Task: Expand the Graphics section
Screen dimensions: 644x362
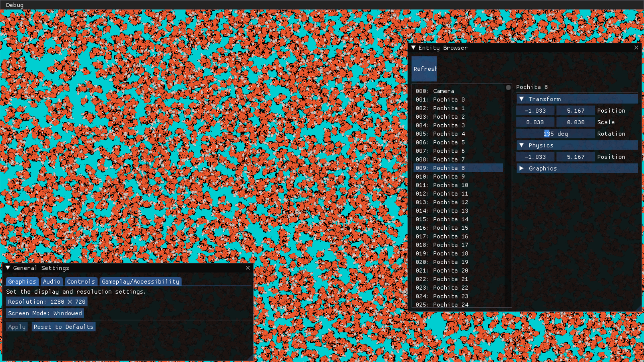Action: pos(522,169)
